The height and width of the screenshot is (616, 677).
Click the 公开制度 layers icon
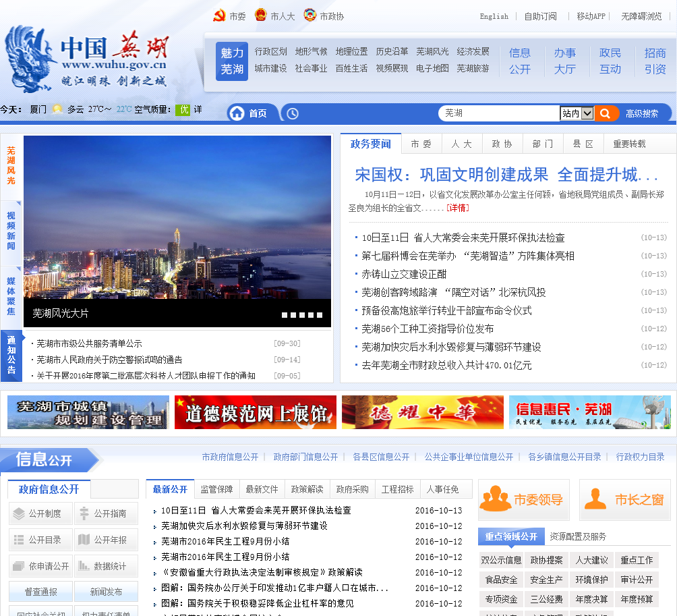click(19, 513)
